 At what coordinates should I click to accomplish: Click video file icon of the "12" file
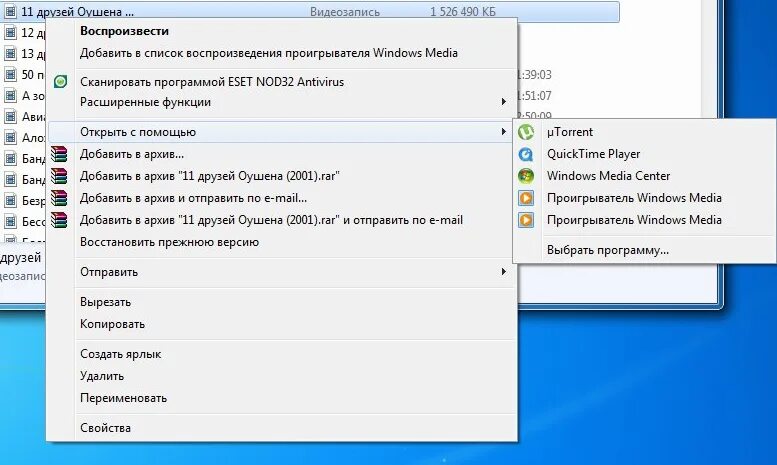tap(10, 33)
